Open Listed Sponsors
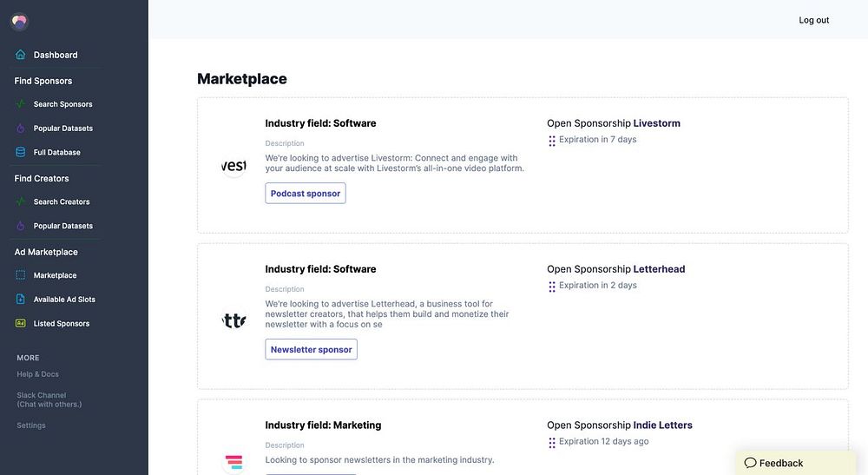Viewport: 868px width, 475px height. [x=61, y=323]
